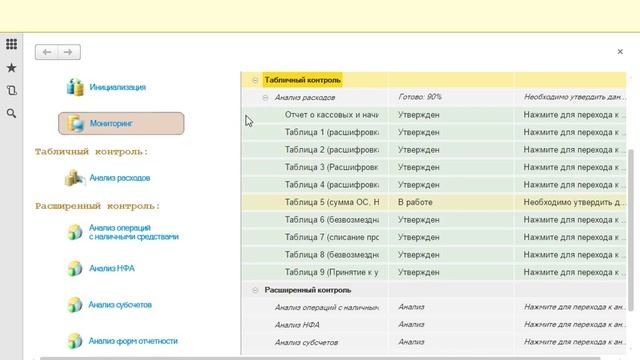Select the Анализ субсчетов table row

(x=433, y=342)
